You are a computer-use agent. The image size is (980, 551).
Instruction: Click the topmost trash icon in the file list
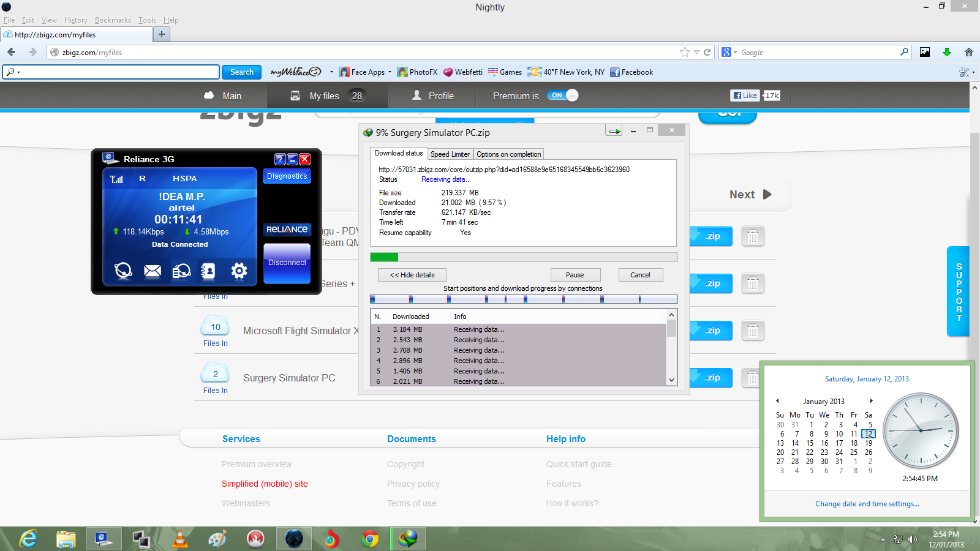(x=753, y=236)
